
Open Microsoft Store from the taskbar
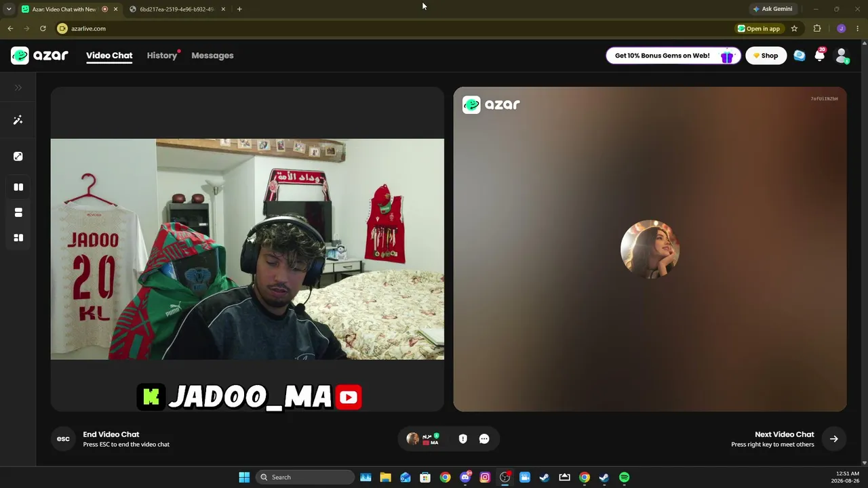coord(425,477)
